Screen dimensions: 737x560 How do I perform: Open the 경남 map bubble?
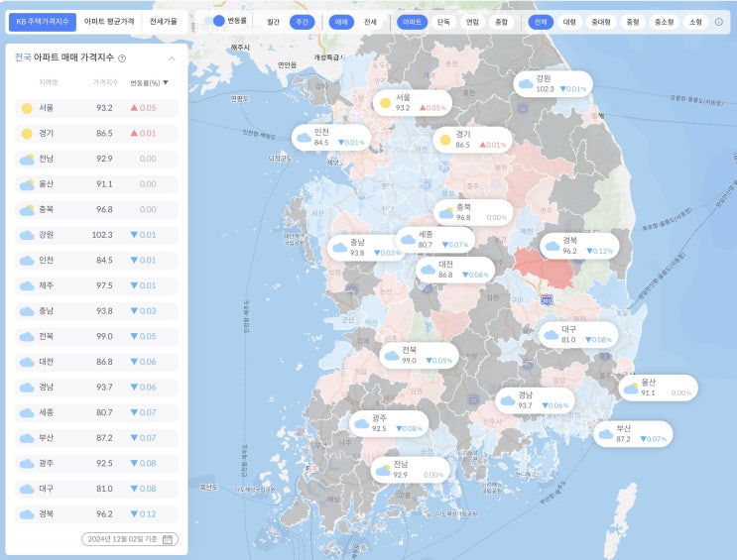[535, 400]
